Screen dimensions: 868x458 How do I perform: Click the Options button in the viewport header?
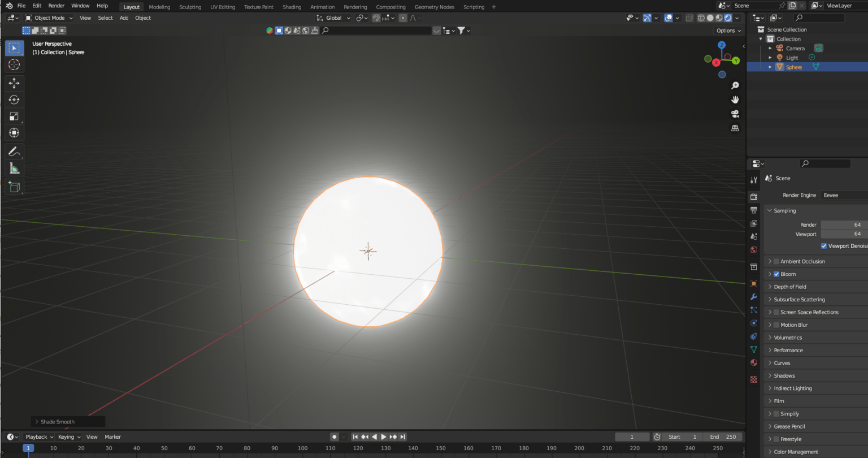727,30
